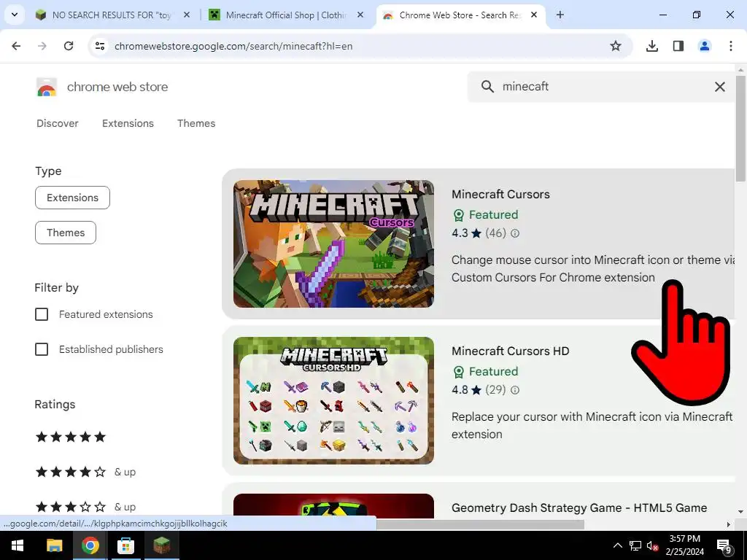
Task: Bookmark this page with the star icon
Action: (x=616, y=46)
